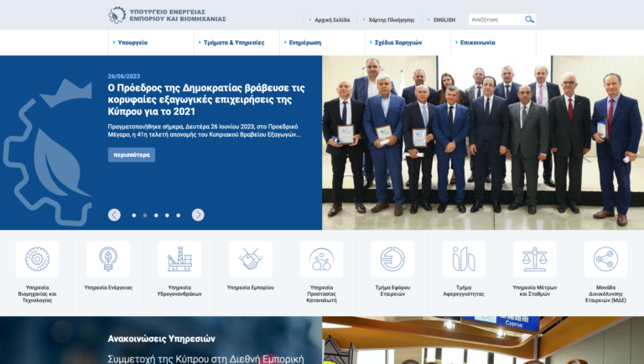The height and width of the screenshot is (364, 644).
Task: Open the Υπηρεσία Ενέργειας lightbulb icon
Action: (x=108, y=259)
